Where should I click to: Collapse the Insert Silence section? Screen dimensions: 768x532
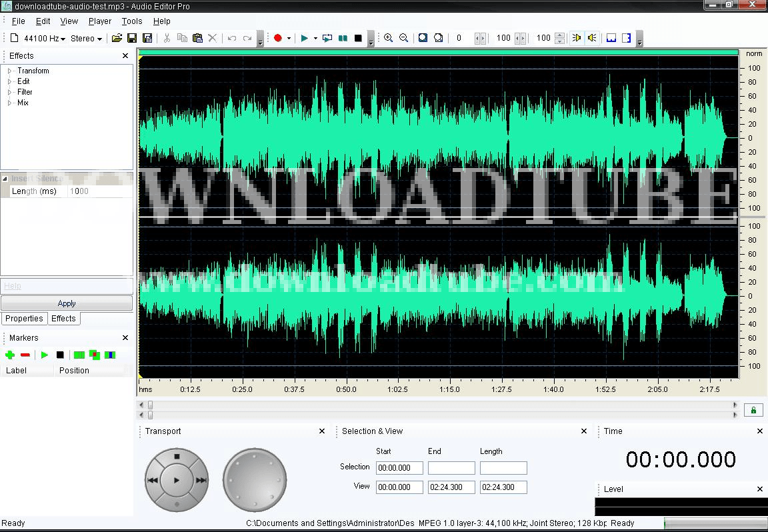pyautogui.click(x=5, y=179)
